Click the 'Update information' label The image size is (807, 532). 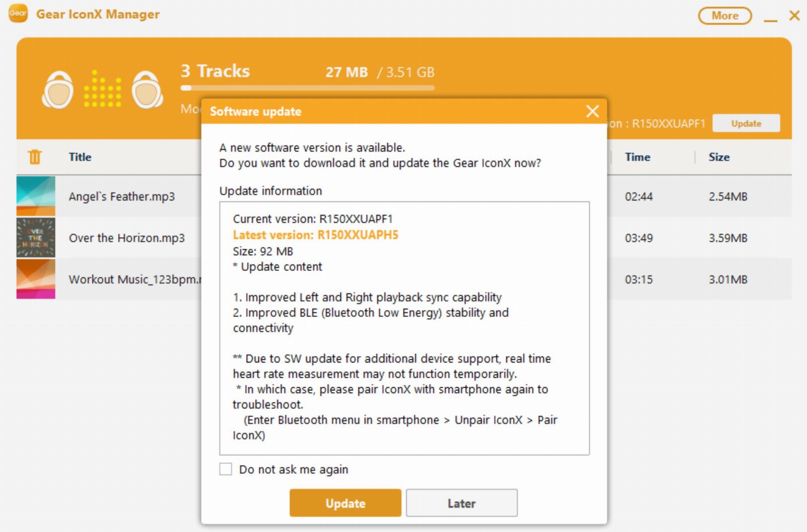[270, 191]
